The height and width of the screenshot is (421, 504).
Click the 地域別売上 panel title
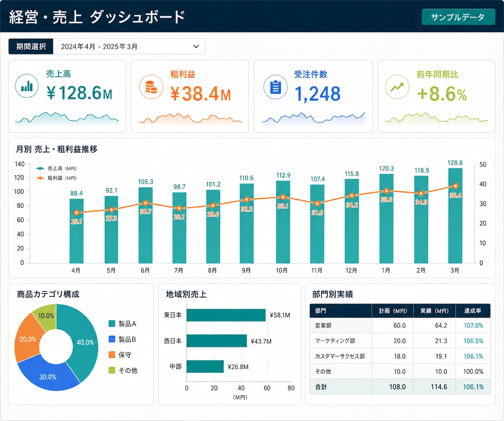click(x=186, y=294)
